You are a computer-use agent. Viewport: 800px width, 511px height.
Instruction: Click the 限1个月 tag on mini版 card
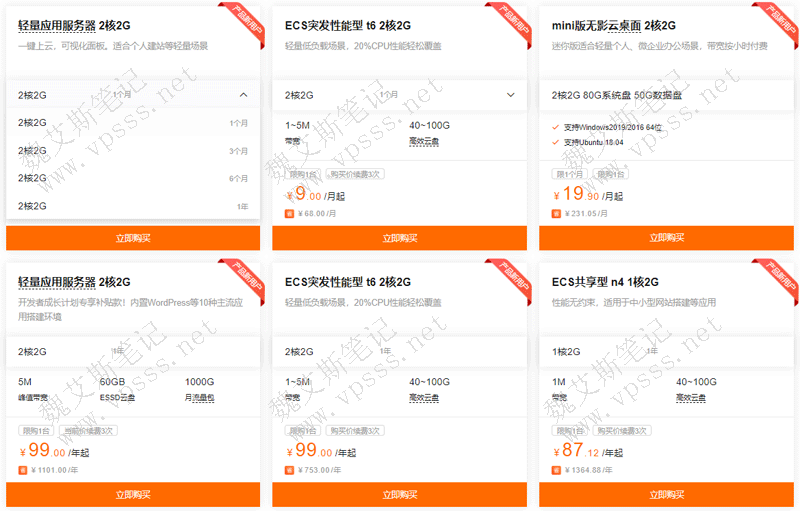click(570, 174)
